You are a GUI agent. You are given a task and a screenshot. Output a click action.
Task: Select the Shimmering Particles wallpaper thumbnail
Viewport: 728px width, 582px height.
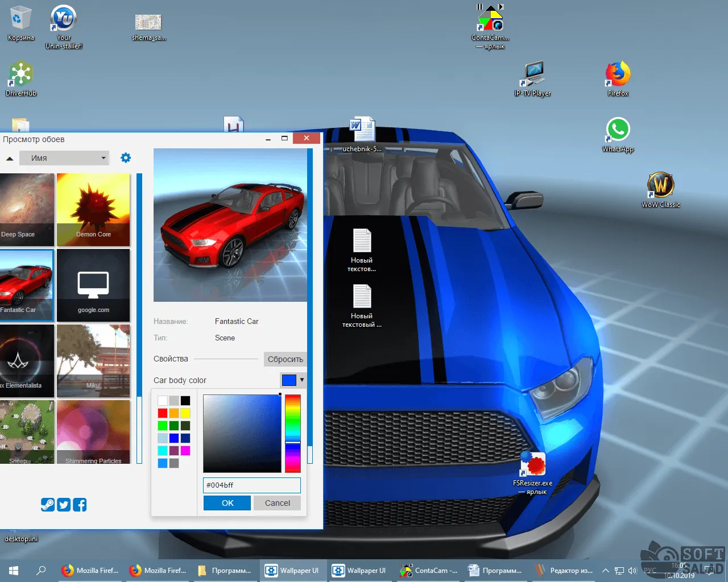pyautogui.click(x=93, y=432)
